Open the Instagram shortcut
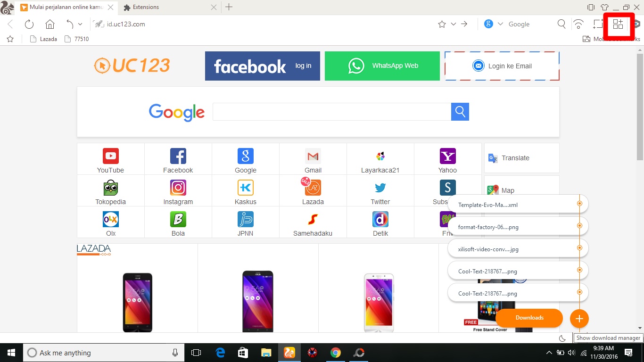 tap(178, 191)
